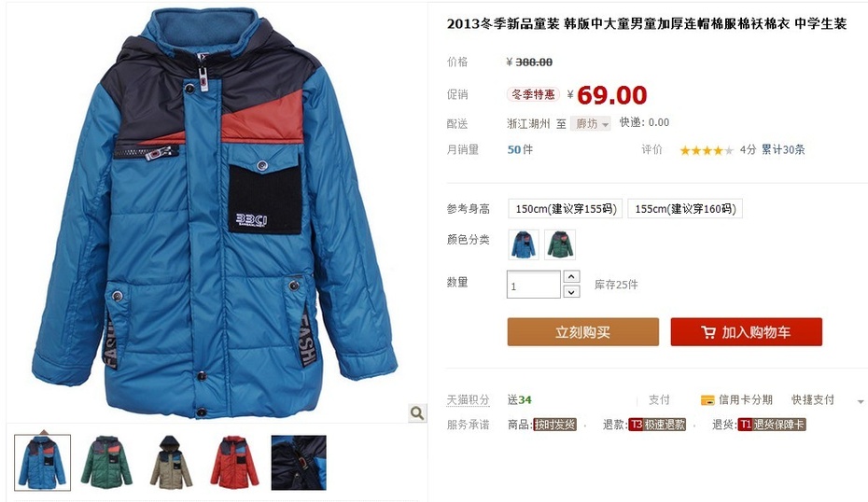Increase quantity with the up arrow

(x=571, y=276)
